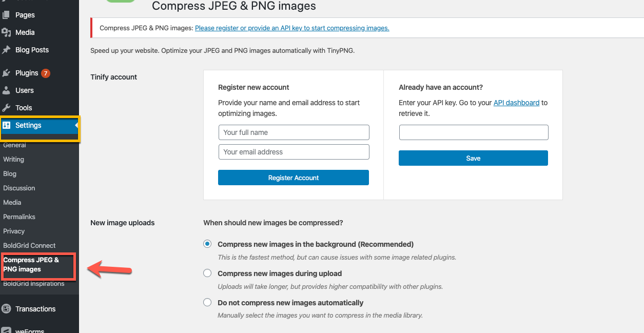Click the Plugins plug icon
644x333 pixels.
pos(6,73)
